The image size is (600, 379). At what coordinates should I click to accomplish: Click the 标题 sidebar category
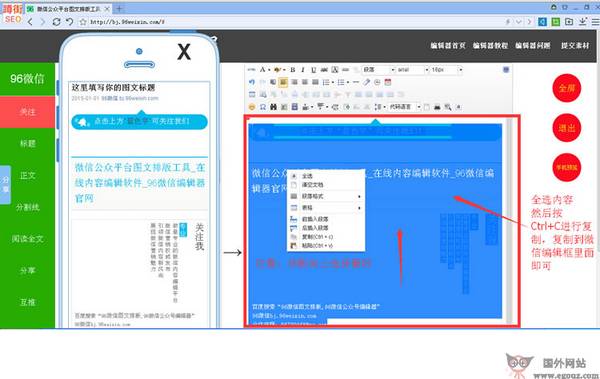[28, 144]
